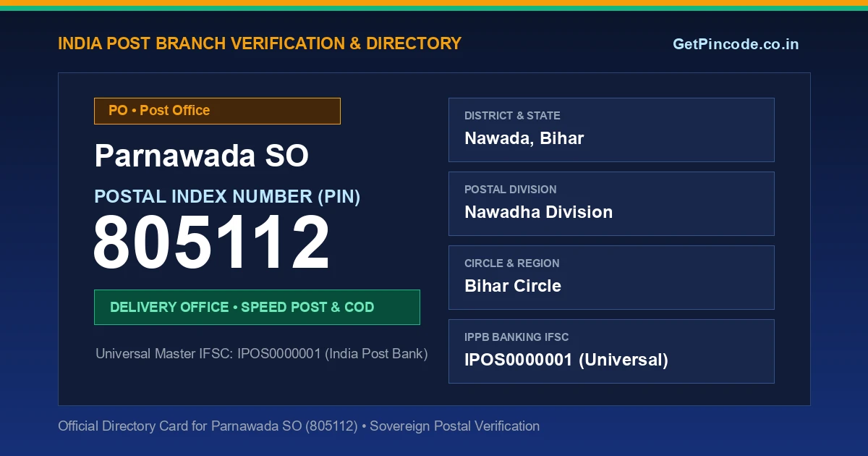Click the Official Directory Card footer text
Screen dimensions: 868x456
point(299,426)
